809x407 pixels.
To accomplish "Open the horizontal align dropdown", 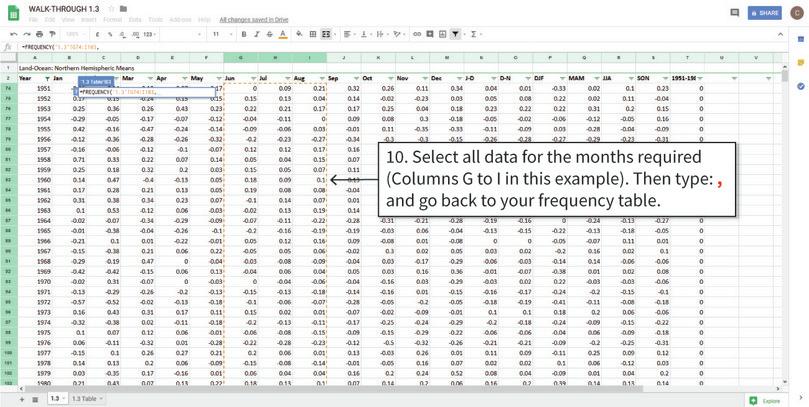I will pyautogui.click(x=349, y=34).
